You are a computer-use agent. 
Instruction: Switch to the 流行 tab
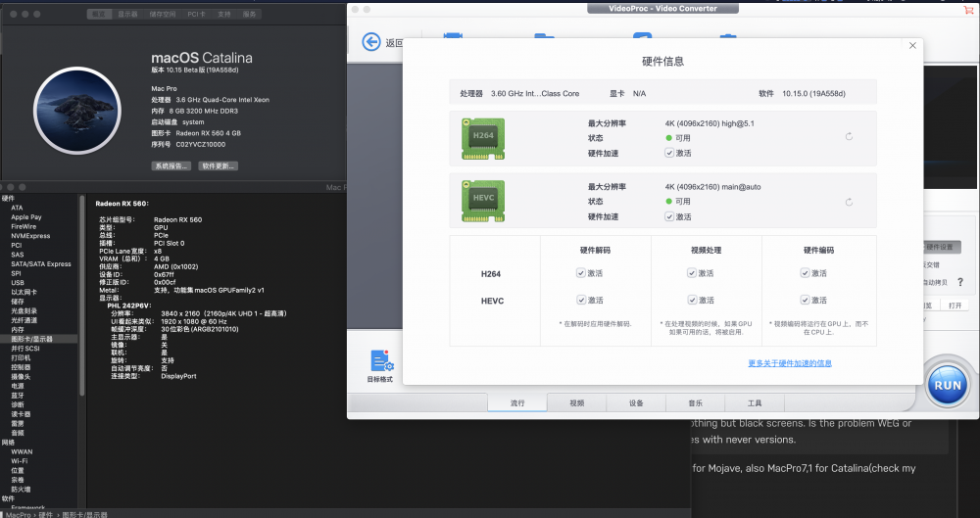[x=516, y=403]
